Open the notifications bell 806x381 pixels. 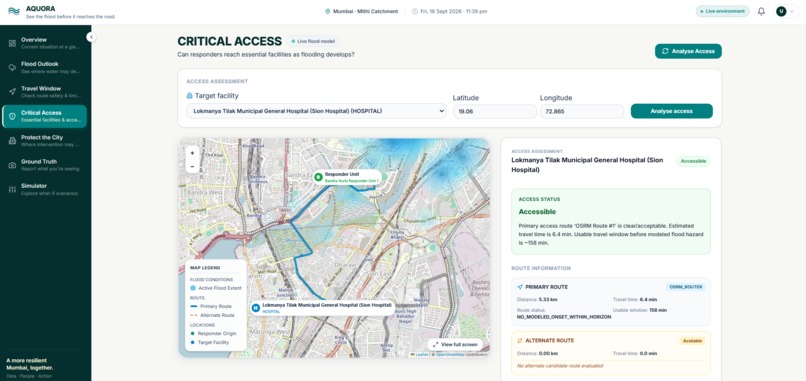click(x=761, y=11)
